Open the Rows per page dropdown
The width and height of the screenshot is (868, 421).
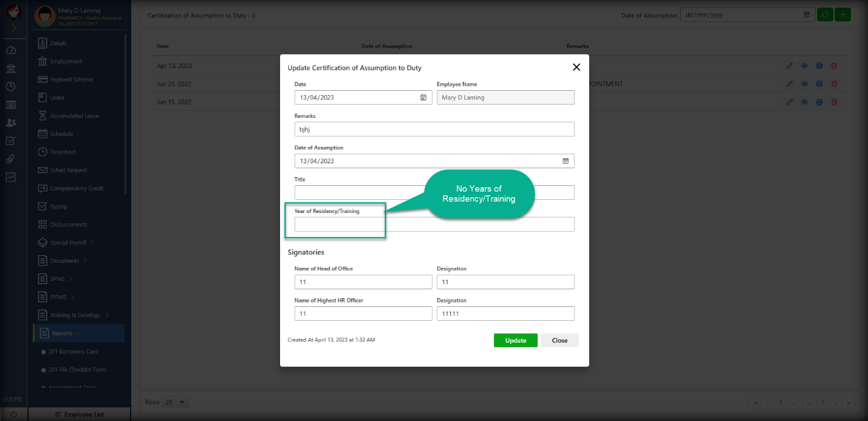point(175,402)
